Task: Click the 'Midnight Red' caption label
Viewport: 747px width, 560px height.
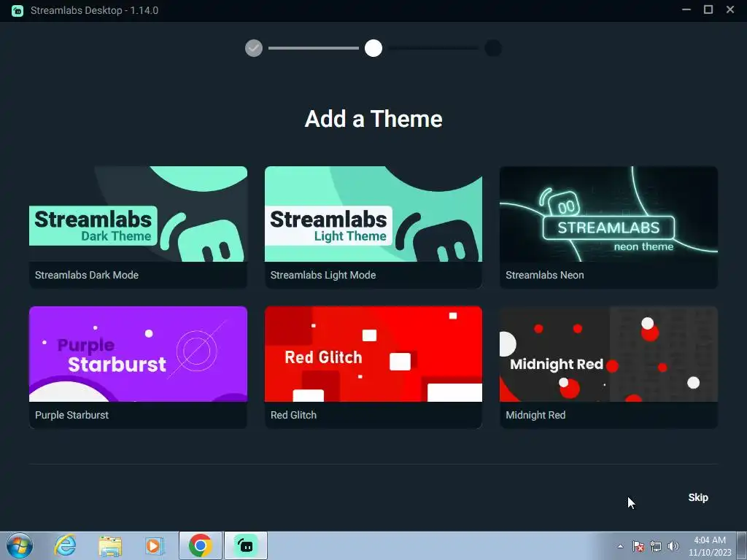Action: click(x=535, y=415)
